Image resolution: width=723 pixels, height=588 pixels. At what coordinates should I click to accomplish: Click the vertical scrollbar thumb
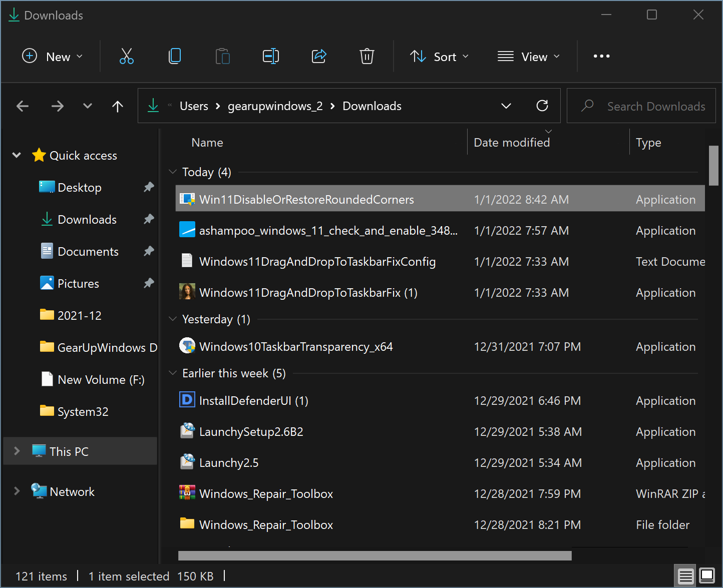714,165
